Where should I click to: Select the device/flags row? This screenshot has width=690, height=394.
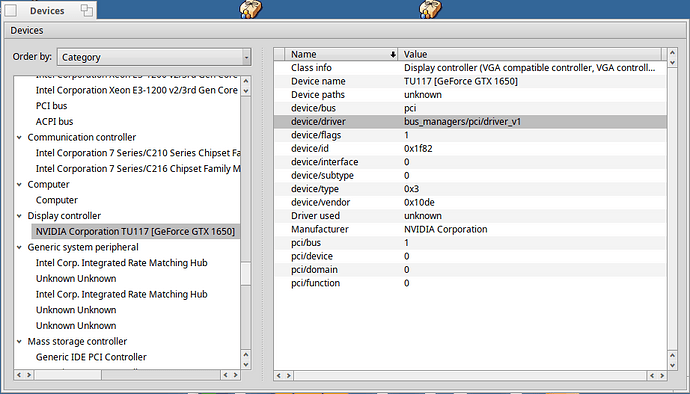[470, 135]
